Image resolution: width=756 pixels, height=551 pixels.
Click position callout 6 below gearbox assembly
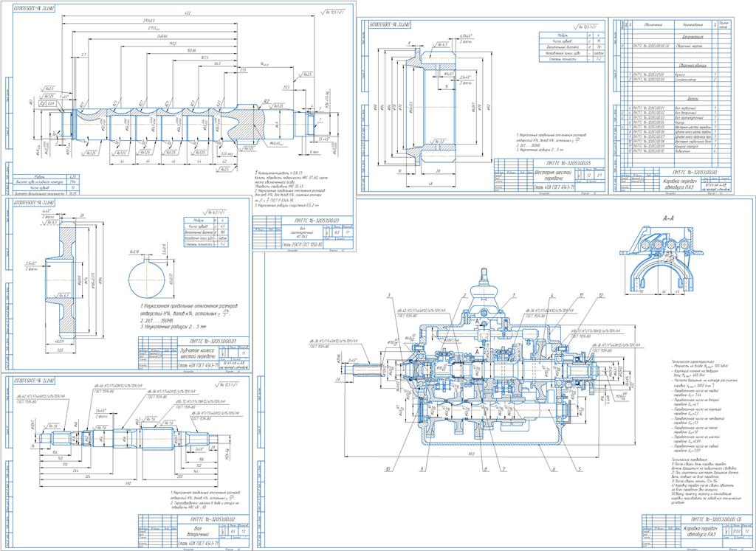click(x=555, y=468)
